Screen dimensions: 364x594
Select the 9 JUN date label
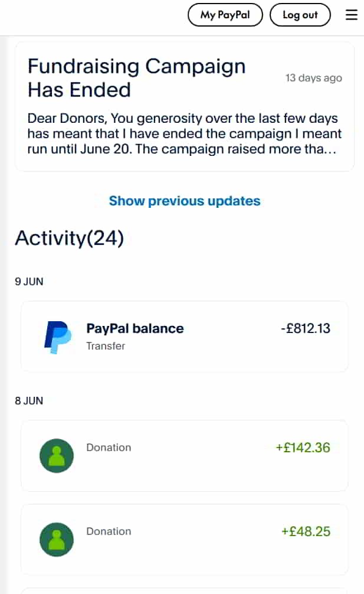tap(28, 282)
